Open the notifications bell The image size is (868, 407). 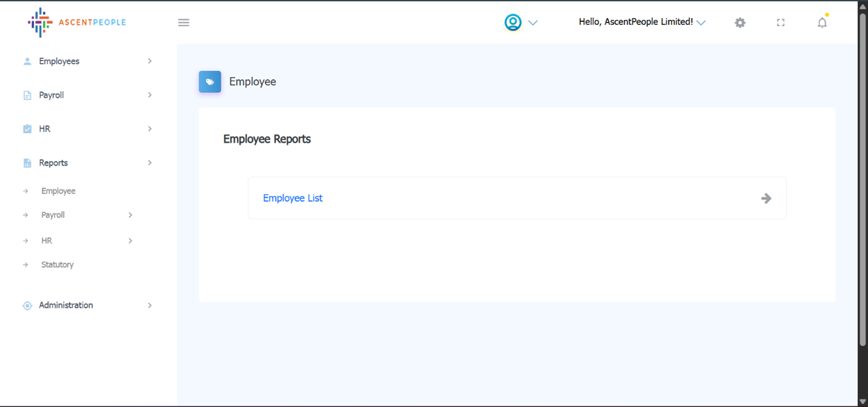pyautogui.click(x=822, y=22)
